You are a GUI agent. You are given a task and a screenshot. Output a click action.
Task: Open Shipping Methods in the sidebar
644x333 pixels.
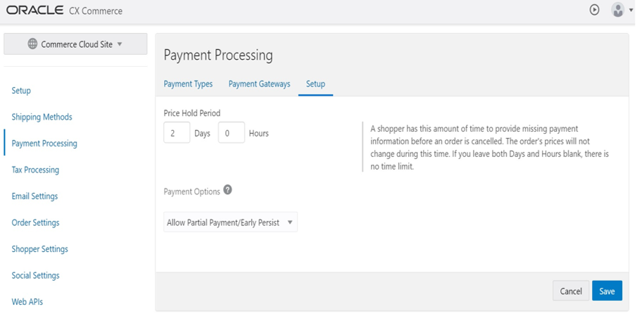point(42,117)
